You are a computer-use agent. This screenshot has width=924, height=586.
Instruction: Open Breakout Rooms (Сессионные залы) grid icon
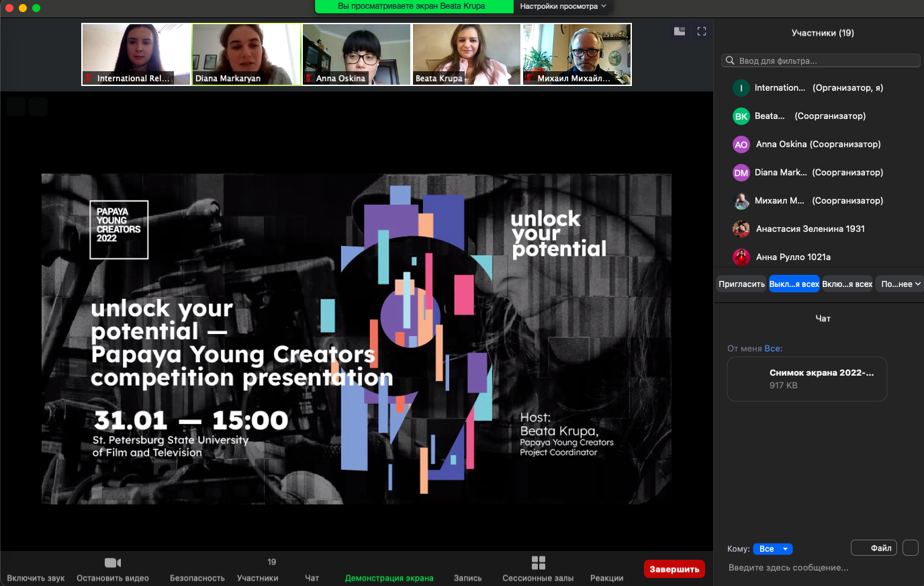click(538, 562)
